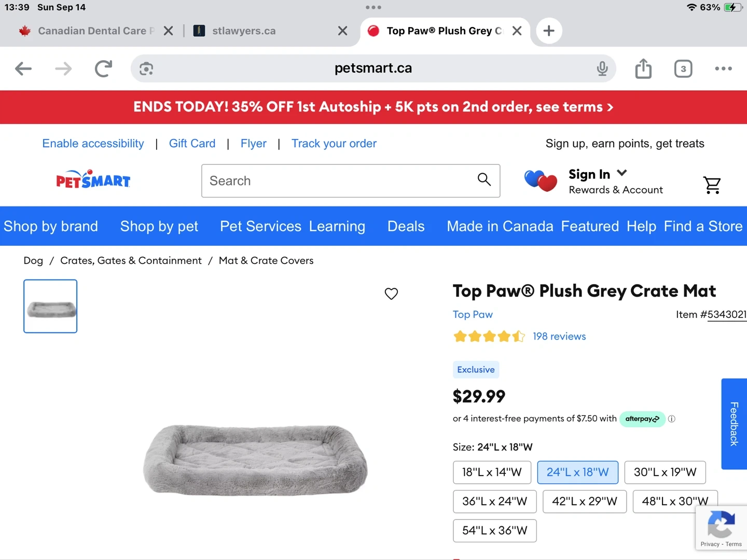Open the tab switcher showing 3 tabs
This screenshot has height=560, width=747.
pos(683,68)
